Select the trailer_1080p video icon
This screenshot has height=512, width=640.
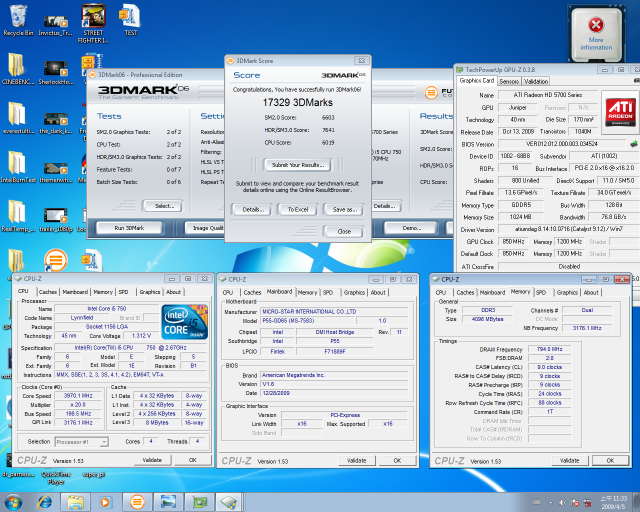(x=56, y=220)
